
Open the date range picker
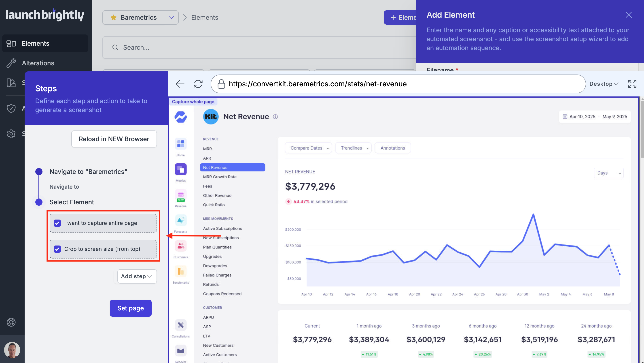coord(595,117)
